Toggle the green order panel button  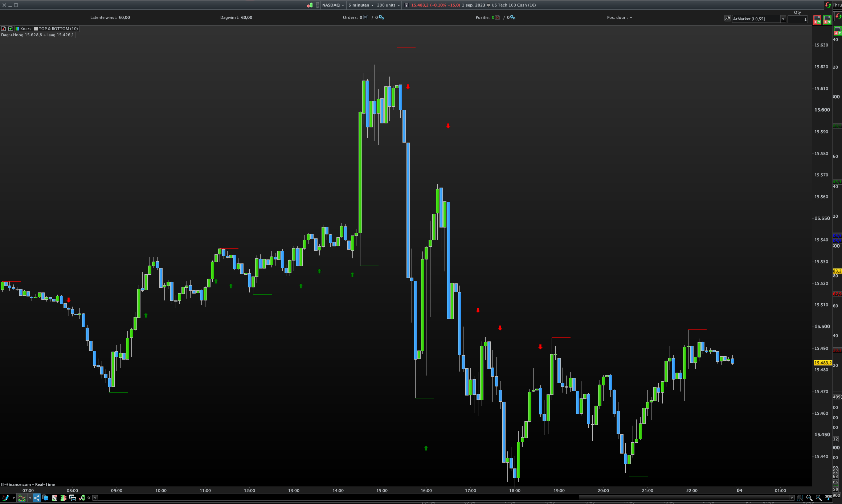pyautogui.click(x=827, y=20)
